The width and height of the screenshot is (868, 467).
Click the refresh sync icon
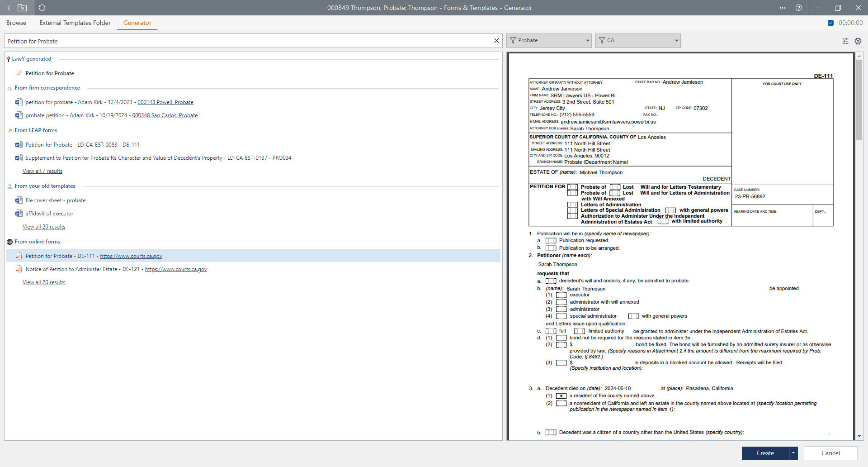[42, 8]
